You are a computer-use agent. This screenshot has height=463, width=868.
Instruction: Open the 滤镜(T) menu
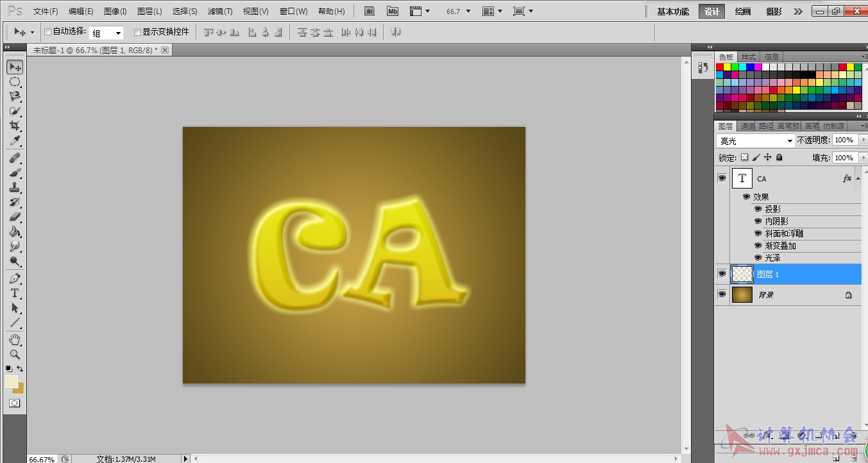[220, 12]
